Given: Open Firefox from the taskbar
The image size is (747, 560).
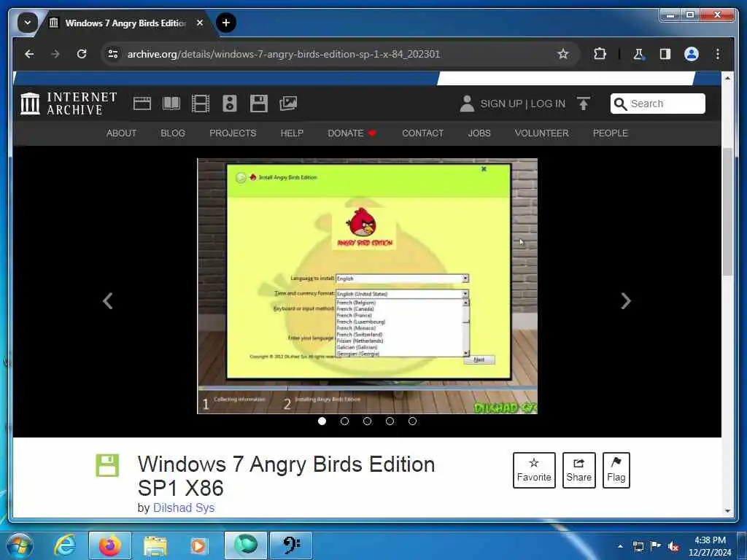Looking at the screenshot, I should [x=109, y=545].
